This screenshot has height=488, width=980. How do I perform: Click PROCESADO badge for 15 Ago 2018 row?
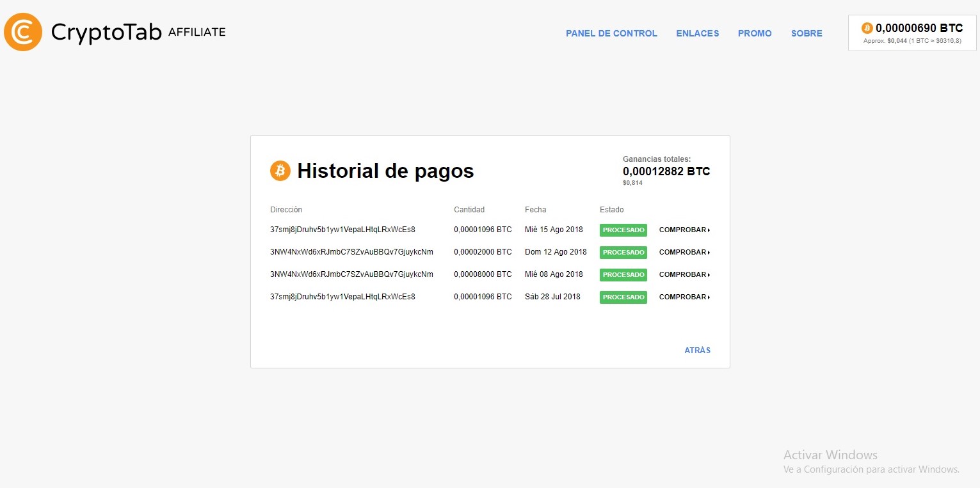pyautogui.click(x=623, y=230)
